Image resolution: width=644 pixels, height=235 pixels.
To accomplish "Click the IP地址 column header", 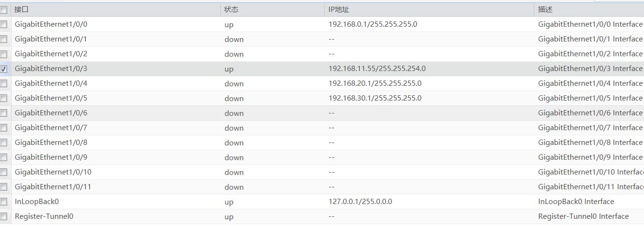I will [339, 10].
